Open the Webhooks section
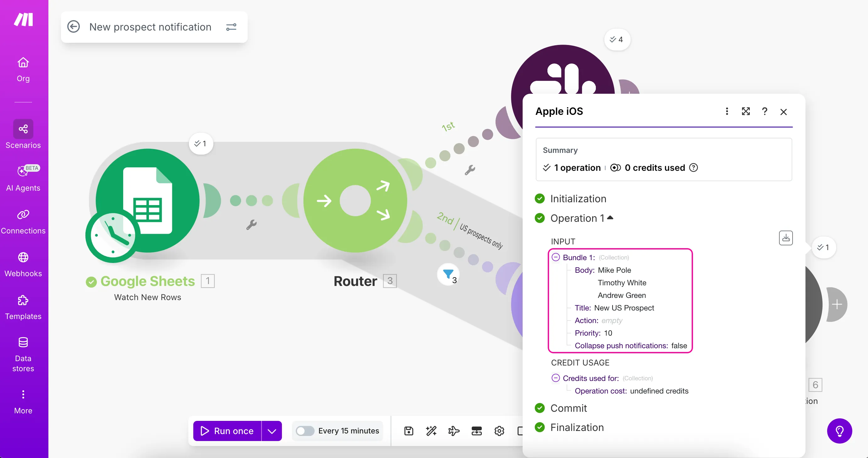The height and width of the screenshot is (458, 868). pos(23,265)
